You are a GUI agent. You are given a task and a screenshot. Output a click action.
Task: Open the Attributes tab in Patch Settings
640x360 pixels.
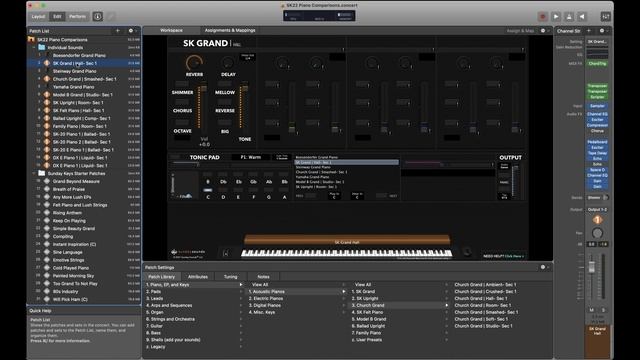pyautogui.click(x=198, y=277)
